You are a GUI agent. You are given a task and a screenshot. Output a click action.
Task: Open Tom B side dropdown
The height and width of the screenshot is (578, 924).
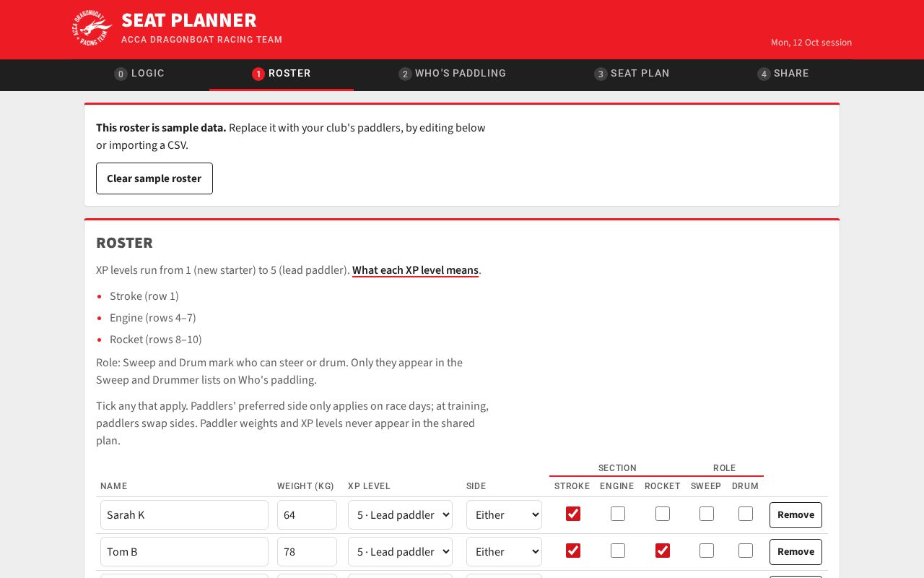[x=504, y=552]
